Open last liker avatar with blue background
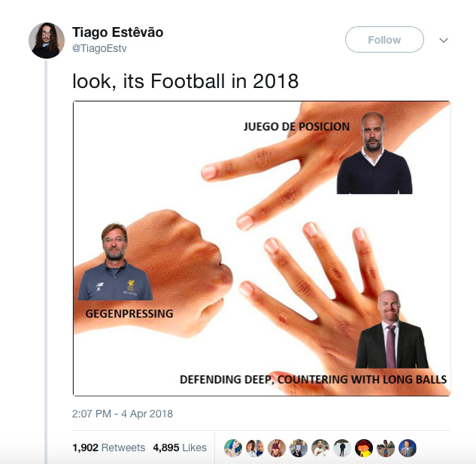This screenshot has width=476, height=464. [408, 447]
